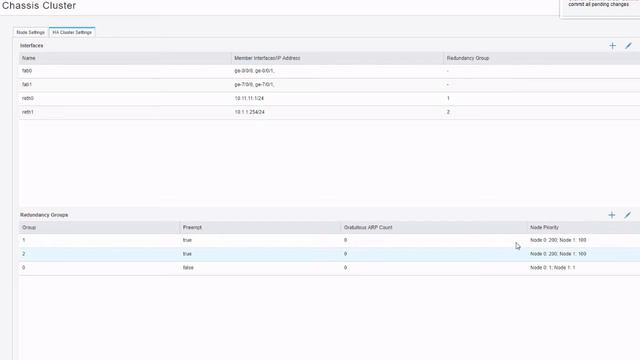Select redundancy group 0 row
The height and width of the screenshot is (360, 640).
[329, 268]
